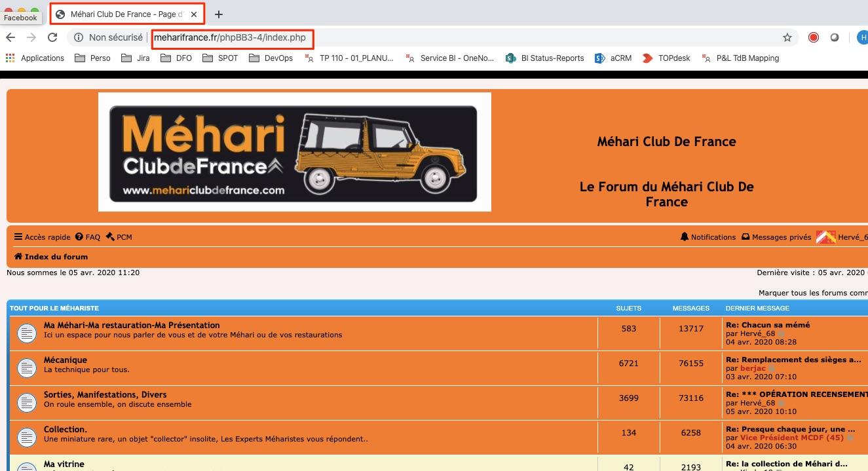Click the red record extension icon
The width and height of the screenshot is (868, 471).
coord(814,38)
